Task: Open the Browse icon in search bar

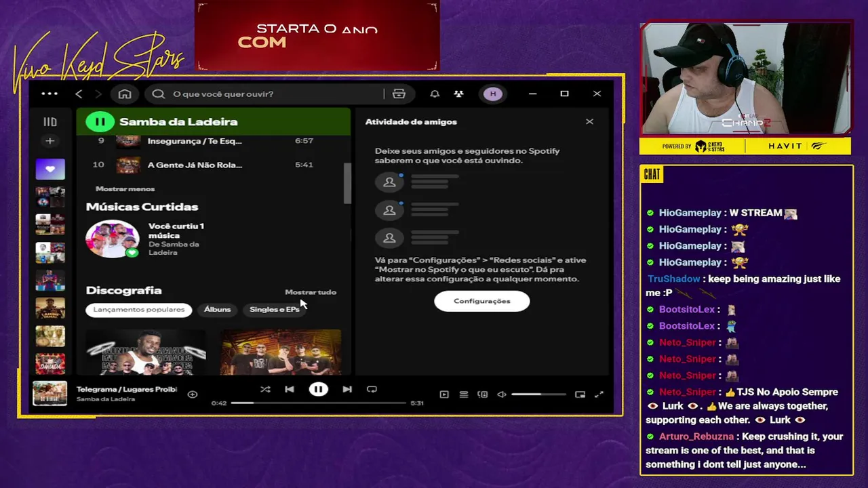Action: click(x=399, y=94)
